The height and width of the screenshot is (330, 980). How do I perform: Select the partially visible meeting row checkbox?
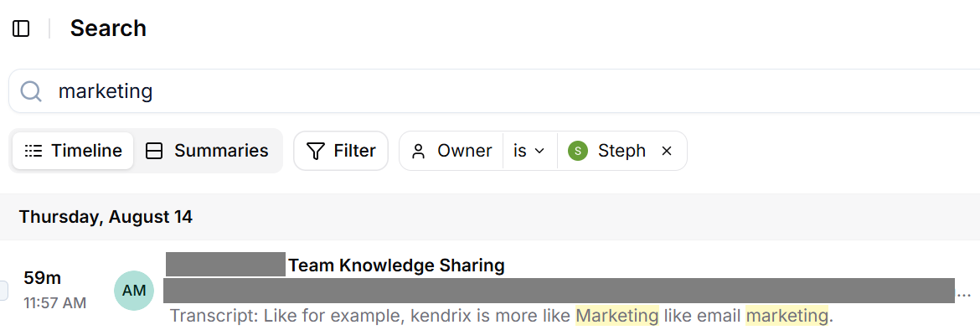click(3, 291)
